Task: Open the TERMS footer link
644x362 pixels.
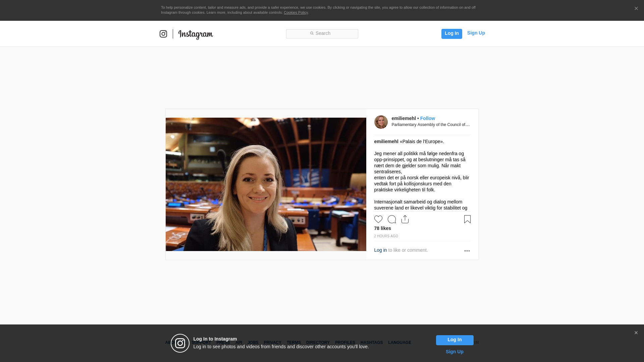Action: pyautogui.click(x=293, y=343)
